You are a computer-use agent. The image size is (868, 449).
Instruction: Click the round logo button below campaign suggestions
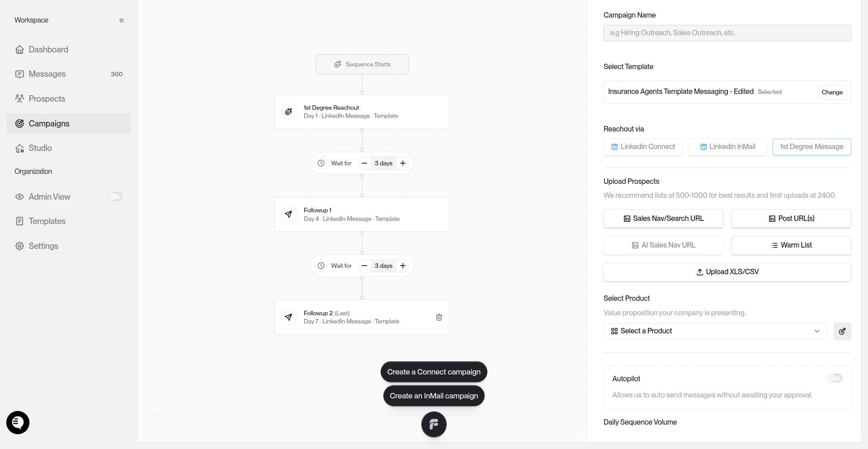coord(434,425)
